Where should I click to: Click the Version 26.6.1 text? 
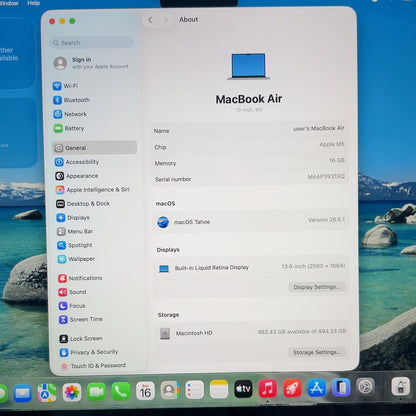point(326,220)
